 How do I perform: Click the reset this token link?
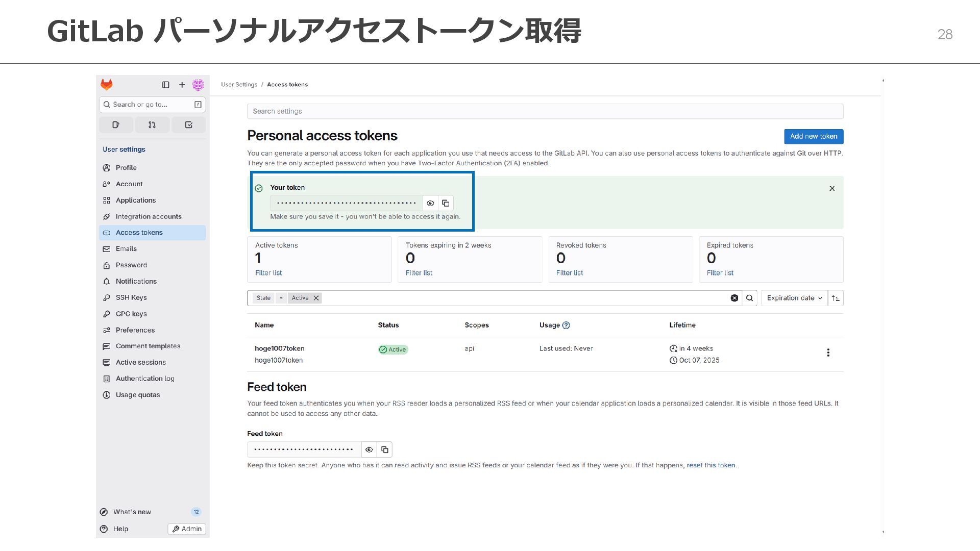click(710, 465)
